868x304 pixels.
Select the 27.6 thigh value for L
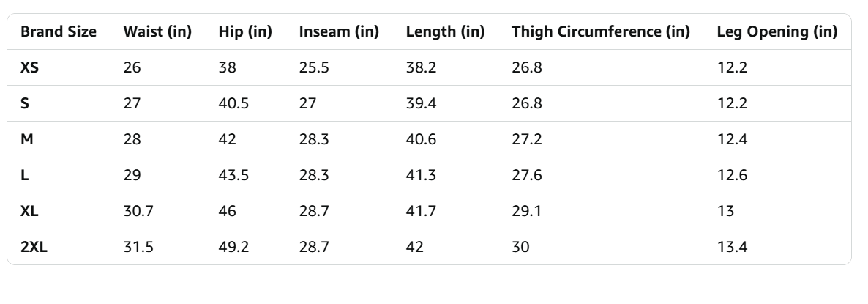point(527,175)
